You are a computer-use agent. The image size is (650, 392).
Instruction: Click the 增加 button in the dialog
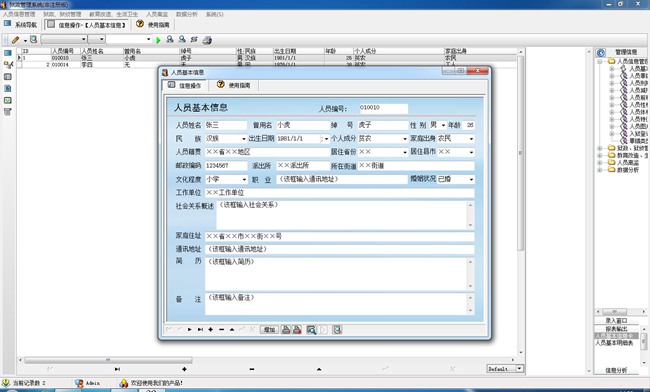tap(269, 329)
